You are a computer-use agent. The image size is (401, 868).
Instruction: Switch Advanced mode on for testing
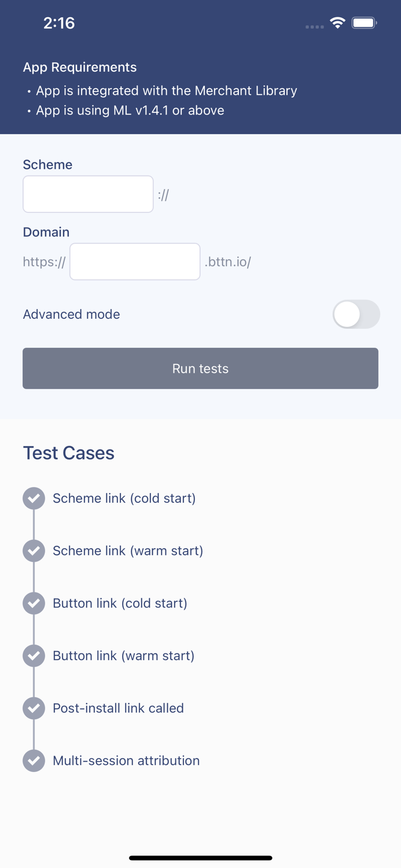pos(356,314)
